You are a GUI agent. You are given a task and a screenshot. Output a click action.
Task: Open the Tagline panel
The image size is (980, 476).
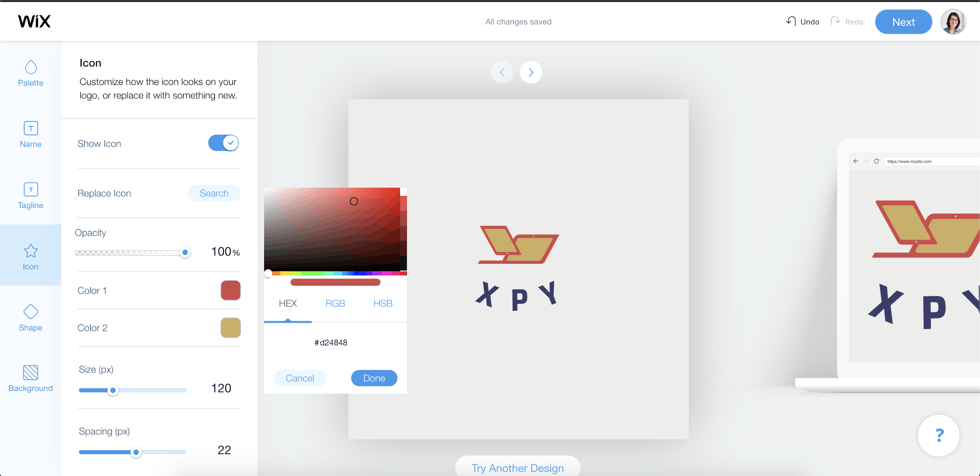click(x=30, y=195)
